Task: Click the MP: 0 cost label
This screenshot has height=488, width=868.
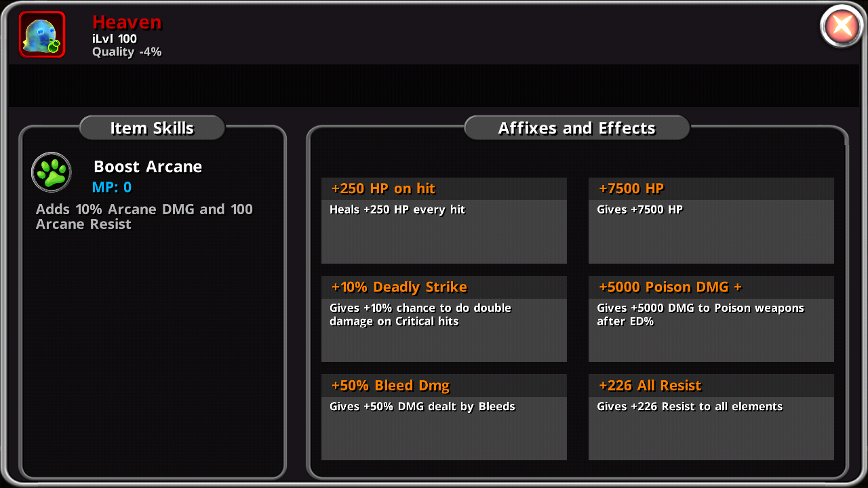Action: click(112, 187)
